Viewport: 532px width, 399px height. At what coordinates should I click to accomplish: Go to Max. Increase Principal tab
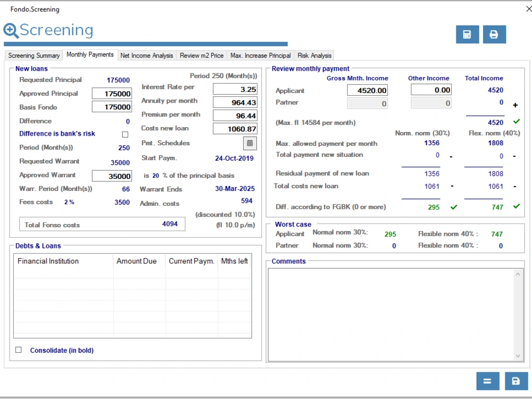260,55
